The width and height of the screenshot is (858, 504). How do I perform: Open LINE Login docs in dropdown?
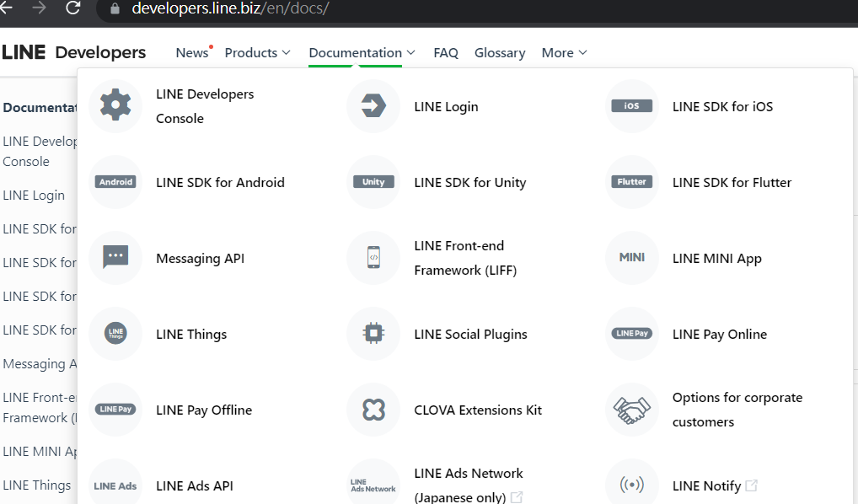point(446,107)
